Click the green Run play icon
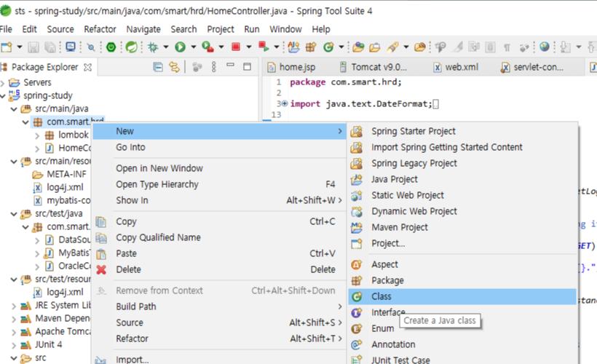 coord(180,47)
